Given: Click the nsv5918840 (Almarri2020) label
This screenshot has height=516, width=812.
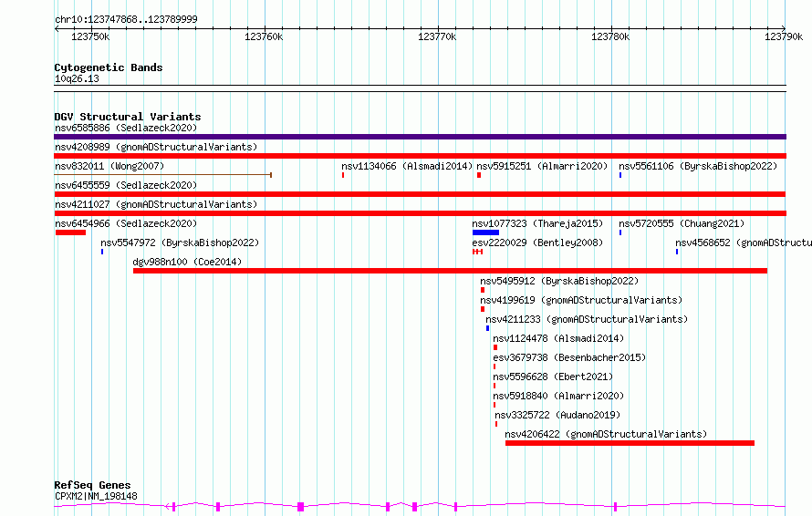Looking at the screenshot, I should pyautogui.click(x=558, y=396).
